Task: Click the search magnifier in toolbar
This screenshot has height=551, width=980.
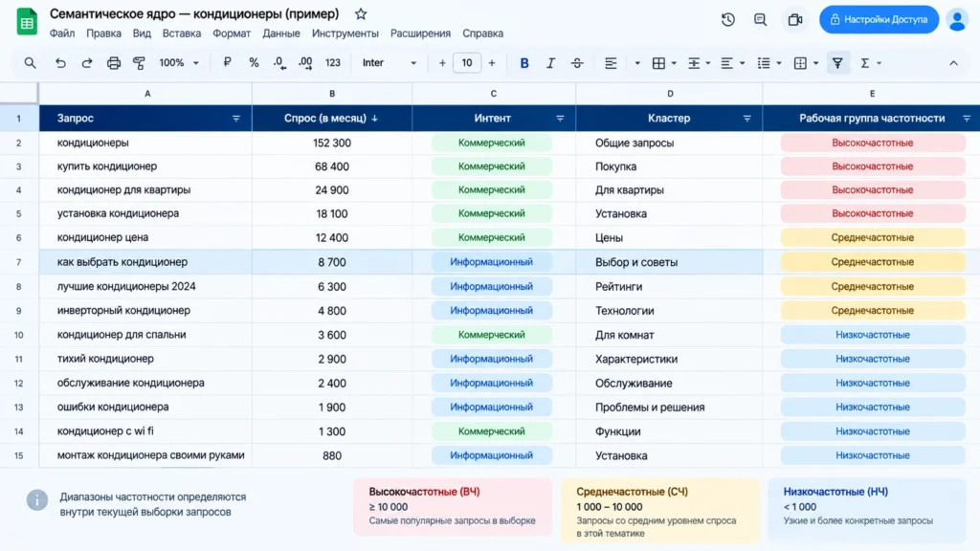Action: pyautogui.click(x=30, y=62)
